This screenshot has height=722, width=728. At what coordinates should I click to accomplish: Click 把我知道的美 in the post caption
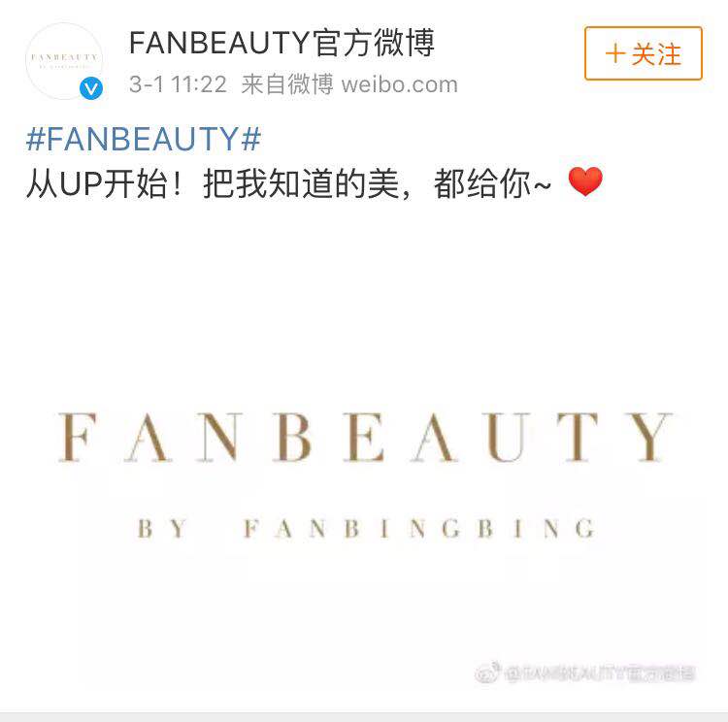click(x=301, y=183)
